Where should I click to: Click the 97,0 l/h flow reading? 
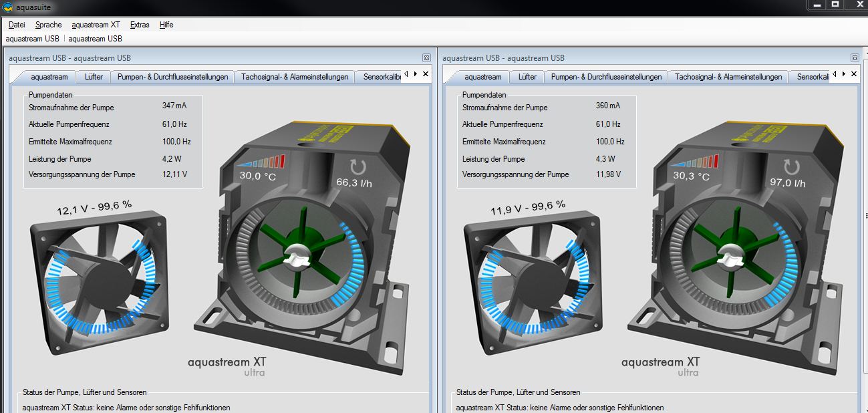(788, 182)
